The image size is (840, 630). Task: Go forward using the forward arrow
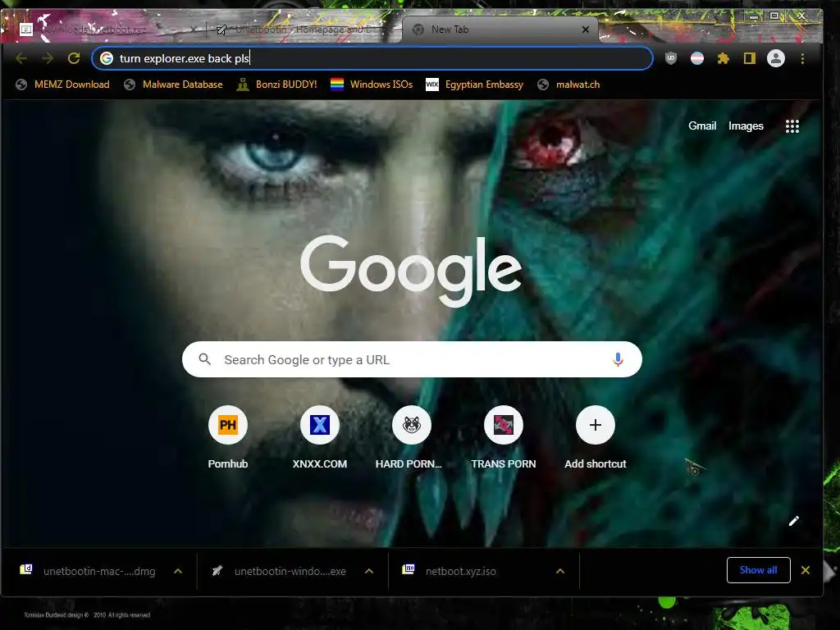(48, 58)
